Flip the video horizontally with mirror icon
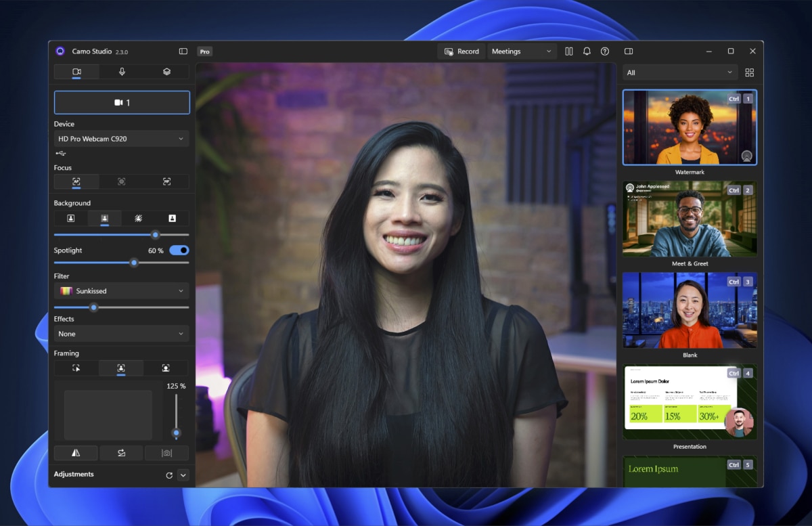 pyautogui.click(x=76, y=453)
